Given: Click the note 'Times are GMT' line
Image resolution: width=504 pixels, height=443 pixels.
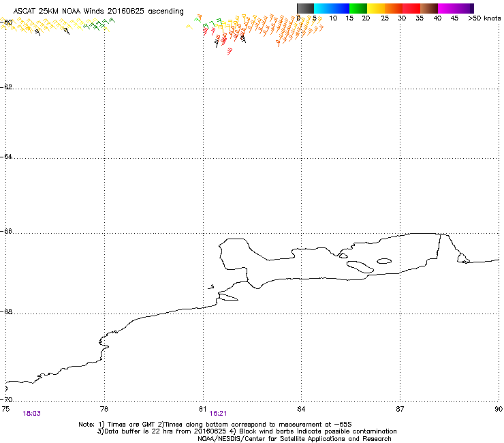Looking at the screenshot, I should click(x=215, y=425).
